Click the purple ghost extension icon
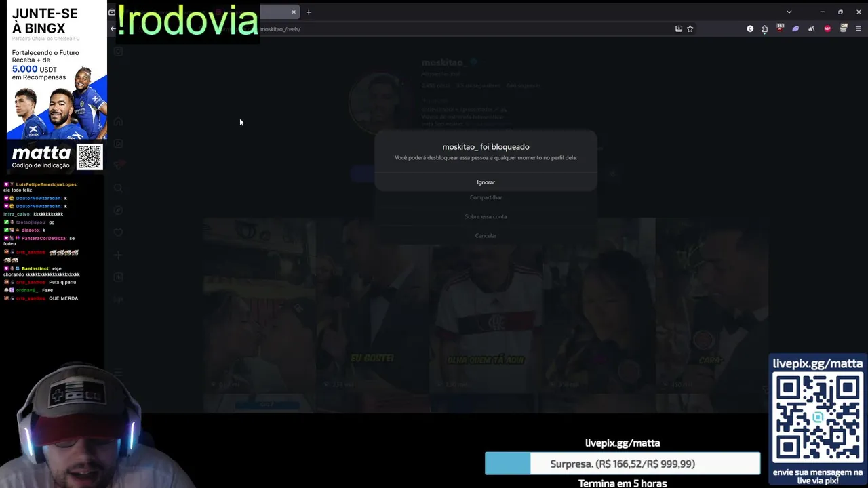This screenshot has width=868, height=488. 795,28
